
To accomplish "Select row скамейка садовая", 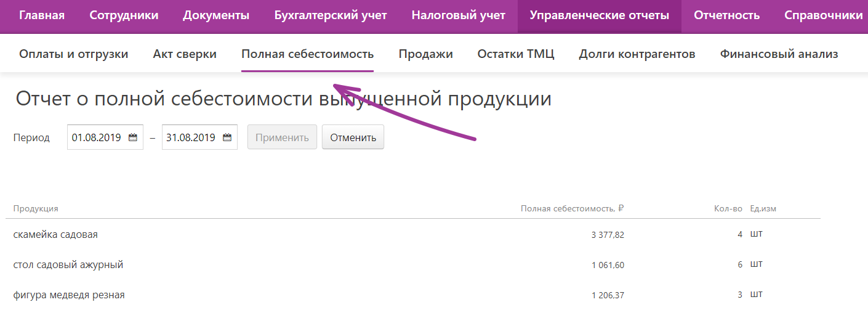I will [413, 235].
